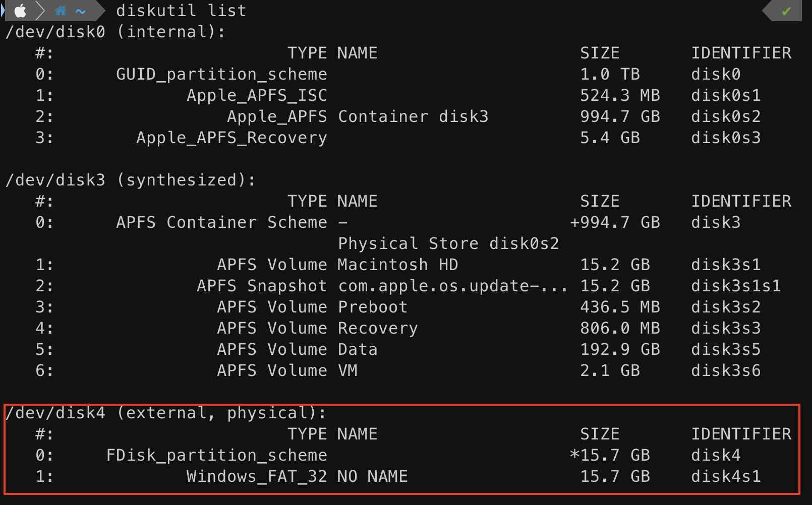Click the home folder icon in prompt

click(x=61, y=11)
